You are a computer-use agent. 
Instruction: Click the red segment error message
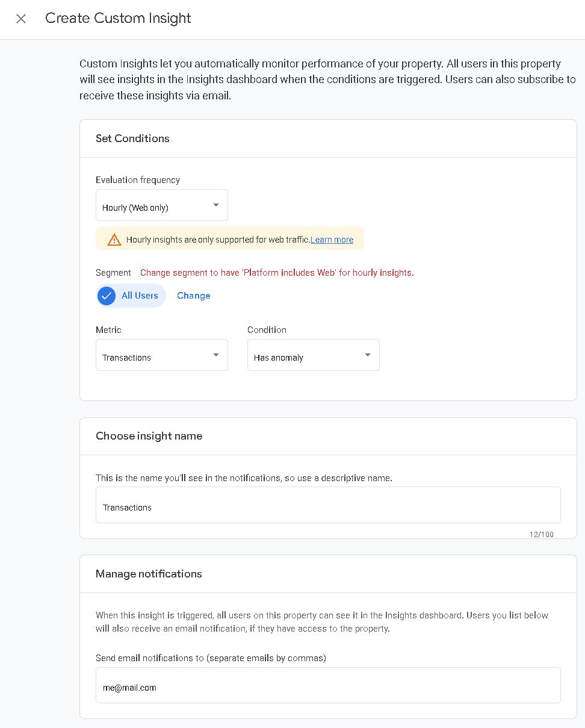coord(277,273)
